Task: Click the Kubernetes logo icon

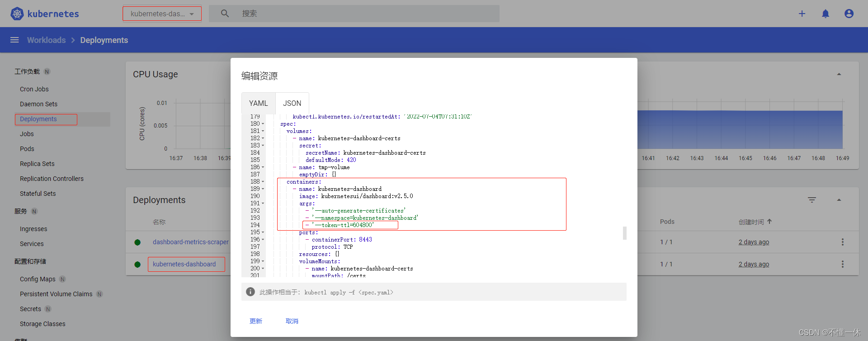Action: coord(17,14)
